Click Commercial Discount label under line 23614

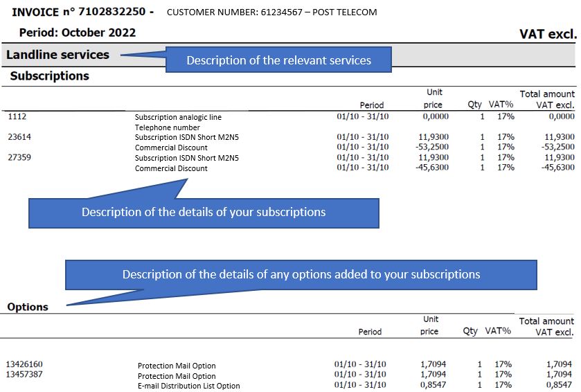click(171, 148)
